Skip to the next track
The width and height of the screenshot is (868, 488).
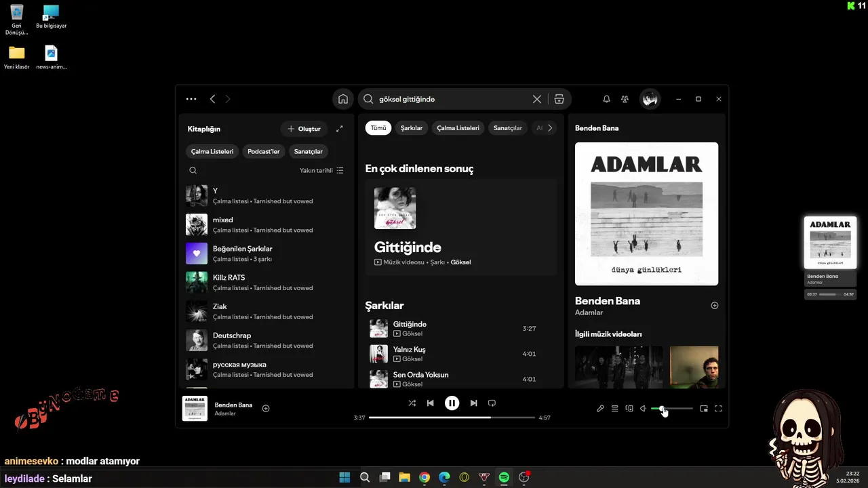pyautogui.click(x=473, y=403)
